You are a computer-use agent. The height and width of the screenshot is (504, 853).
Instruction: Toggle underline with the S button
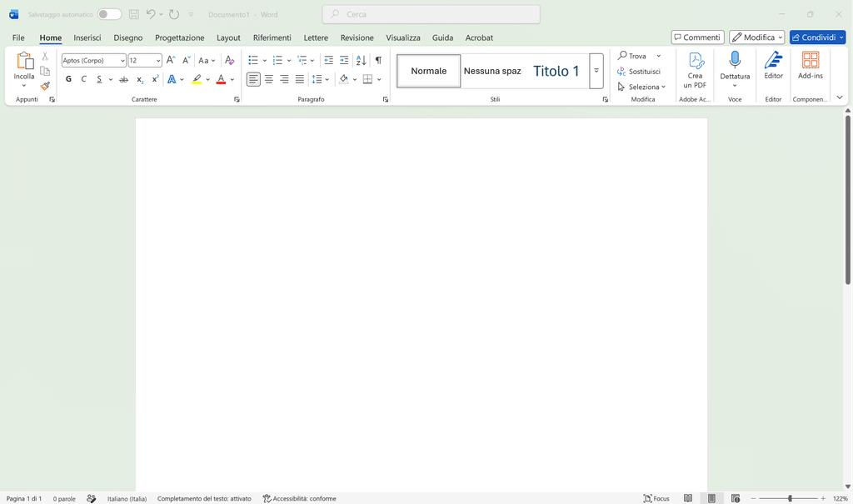99,79
